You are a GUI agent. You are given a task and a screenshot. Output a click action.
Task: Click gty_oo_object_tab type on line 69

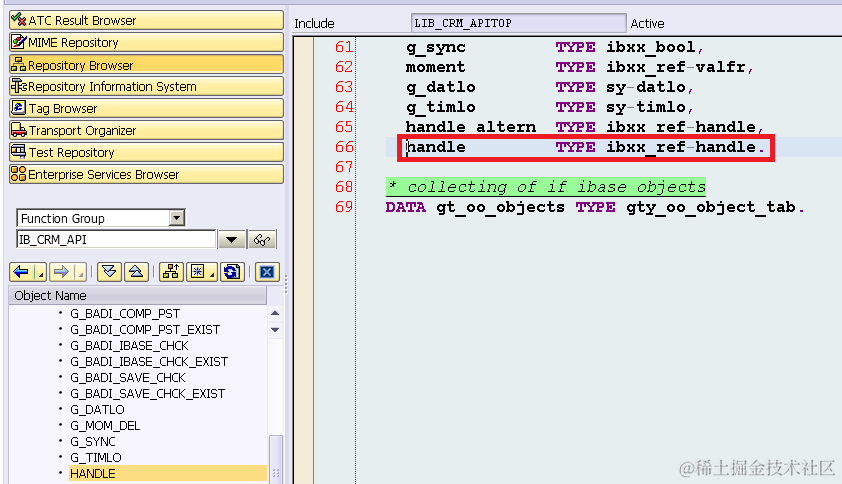(710, 207)
